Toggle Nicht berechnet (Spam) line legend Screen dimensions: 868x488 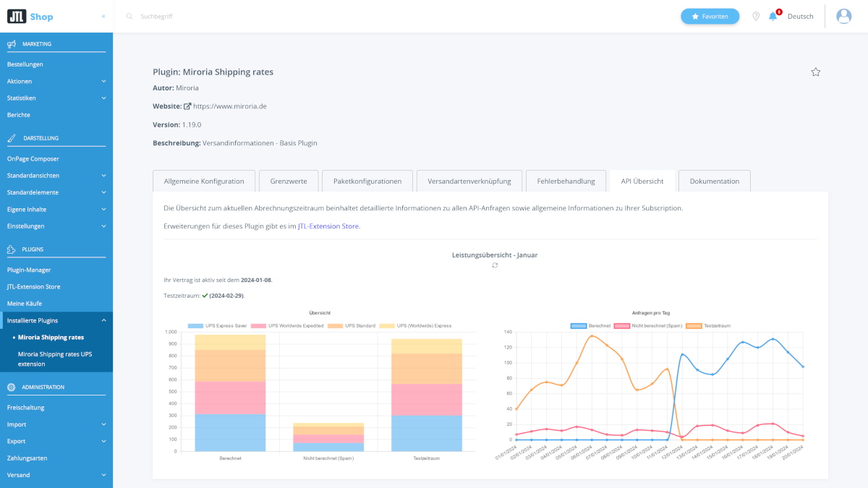pyautogui.click(x=622, y=325)
